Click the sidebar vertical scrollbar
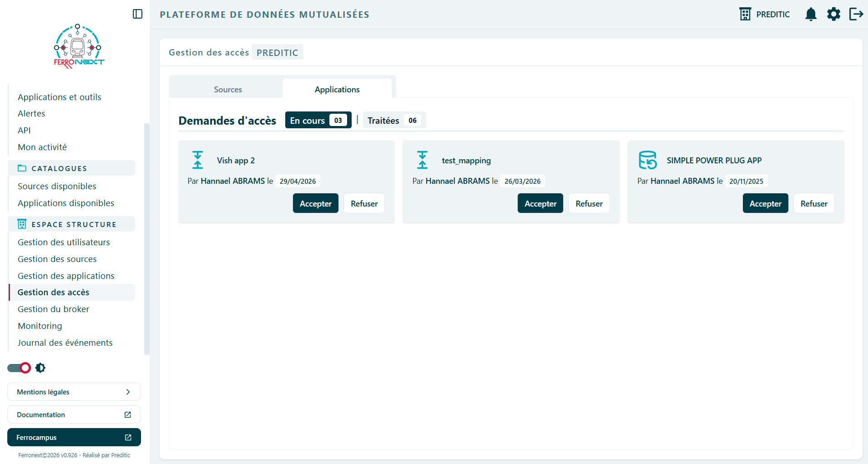The image size is (868, 464). [x=146, y=239]
